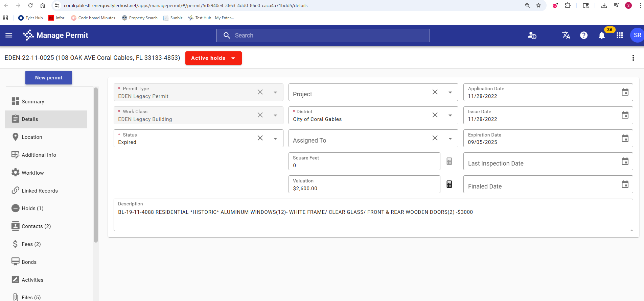Expand the Status dropdown
The width and height of the screenshot is (644, 301).
pyautogui.click(x=275, y=139)
